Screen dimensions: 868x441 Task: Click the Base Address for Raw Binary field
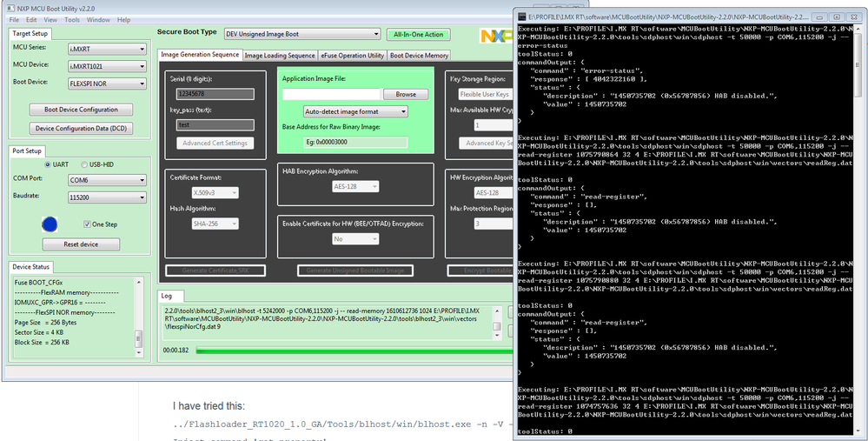(355, 143)
